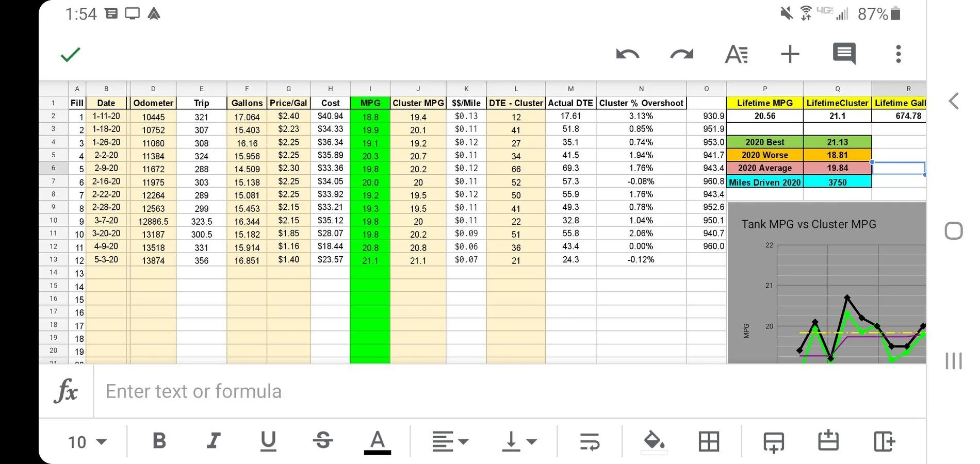Tap the Wi-Fi status icon

click(806, 13)
